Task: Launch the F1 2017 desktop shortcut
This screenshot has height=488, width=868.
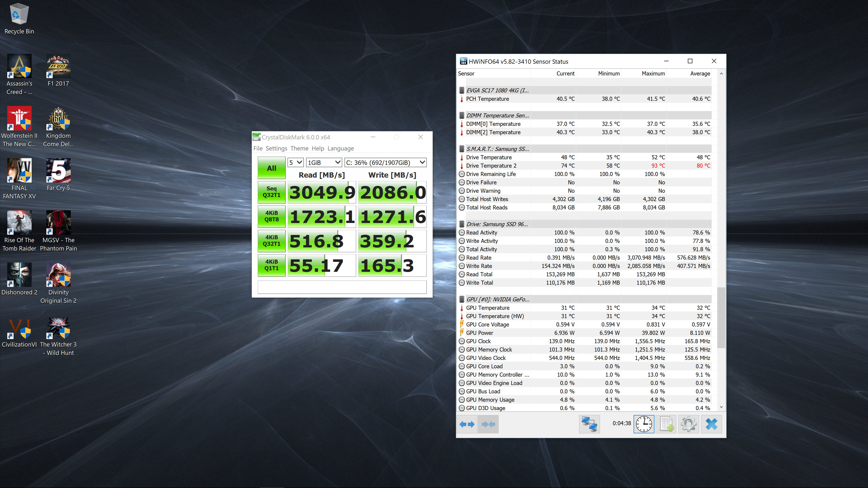Action: click(58, 70)
